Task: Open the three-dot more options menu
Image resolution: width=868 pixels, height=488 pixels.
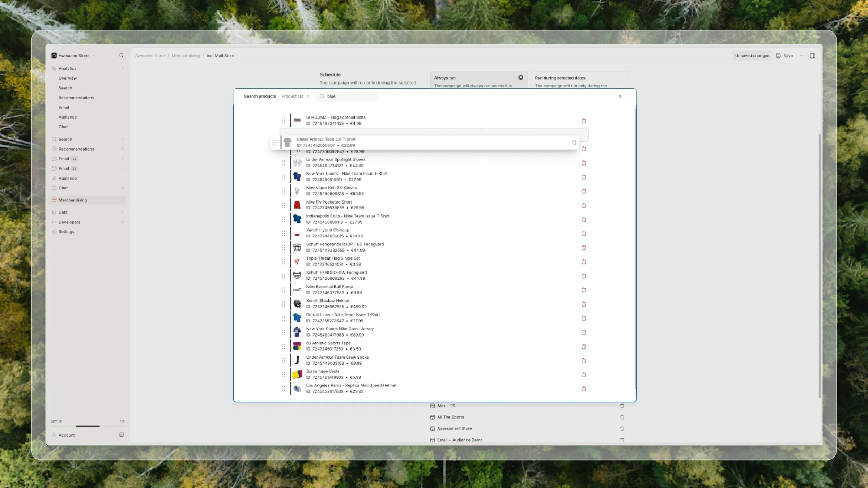Action: (801, 56)
